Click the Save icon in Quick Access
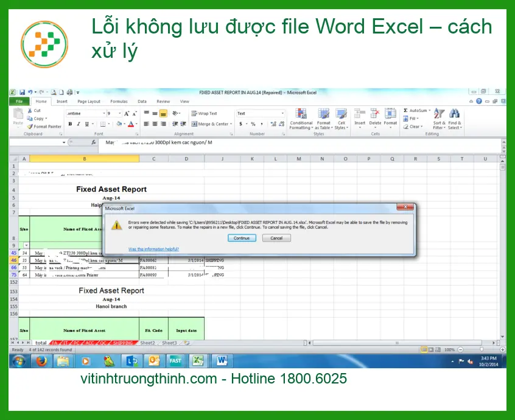Screen dimensions: 515x420 [x=22, y=93]
